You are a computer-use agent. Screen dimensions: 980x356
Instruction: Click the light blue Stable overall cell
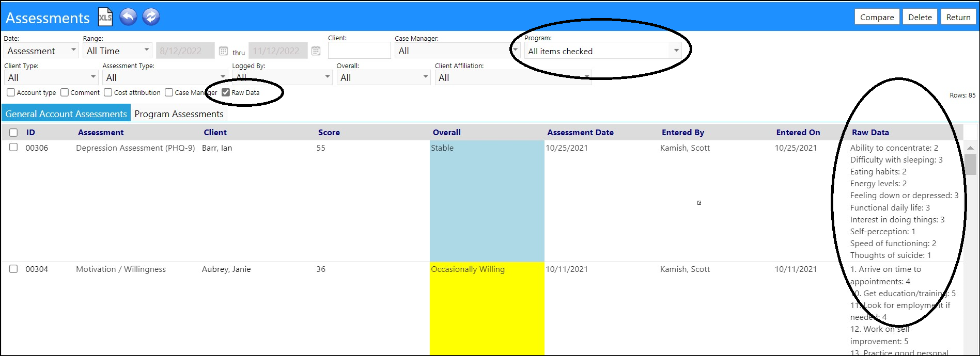point(487,201)
